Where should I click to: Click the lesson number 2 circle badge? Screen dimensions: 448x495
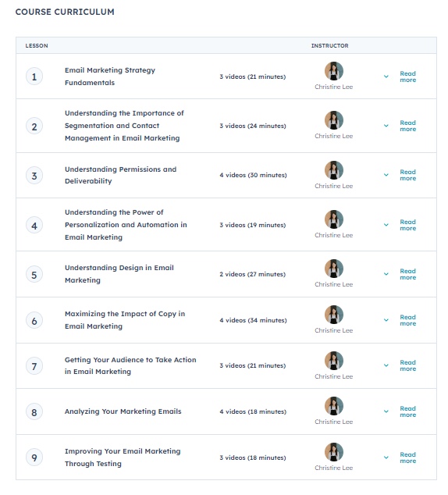pyautogui.click(x=34, y=126)
